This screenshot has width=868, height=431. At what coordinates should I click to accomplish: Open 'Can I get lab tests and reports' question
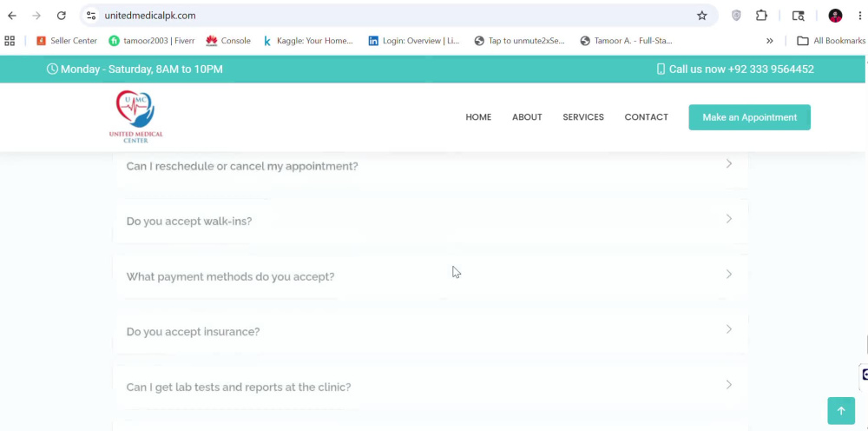pos(239,387)
